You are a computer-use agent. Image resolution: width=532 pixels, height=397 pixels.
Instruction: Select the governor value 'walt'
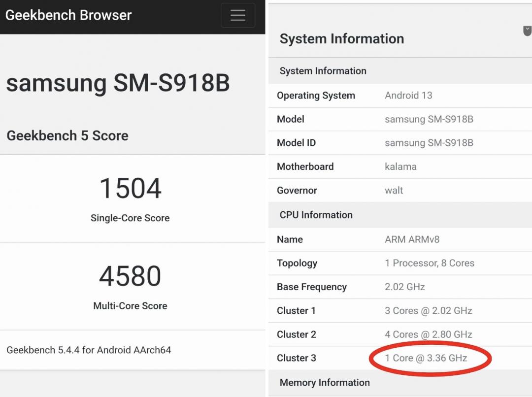394,190
